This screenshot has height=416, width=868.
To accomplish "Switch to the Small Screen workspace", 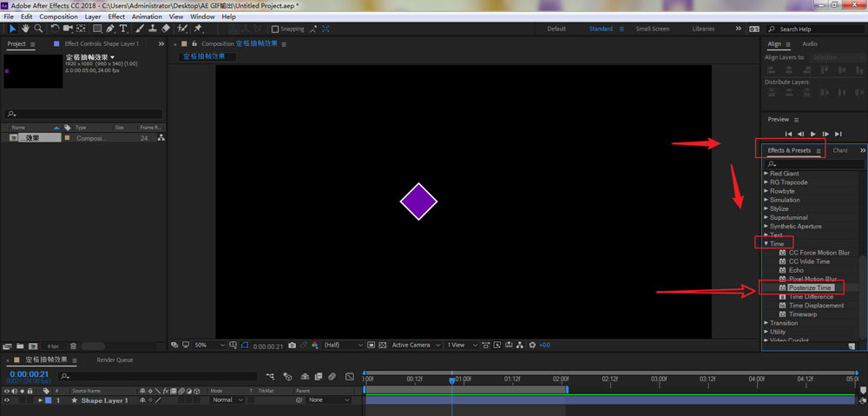I will tap(653, 29).
